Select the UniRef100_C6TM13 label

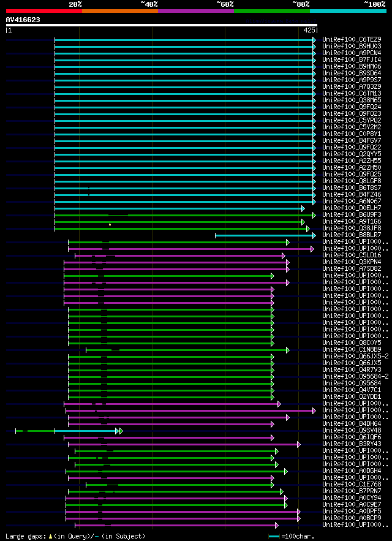352,93
